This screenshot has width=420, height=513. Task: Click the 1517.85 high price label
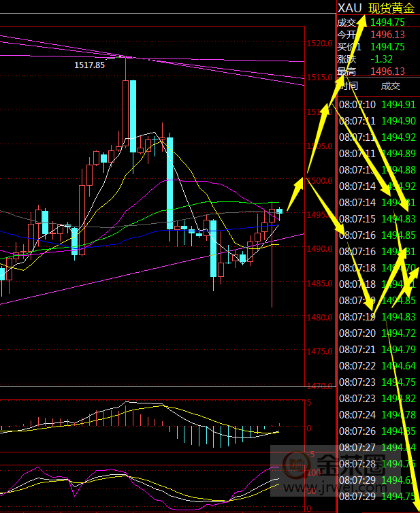[x=90, y=65]
